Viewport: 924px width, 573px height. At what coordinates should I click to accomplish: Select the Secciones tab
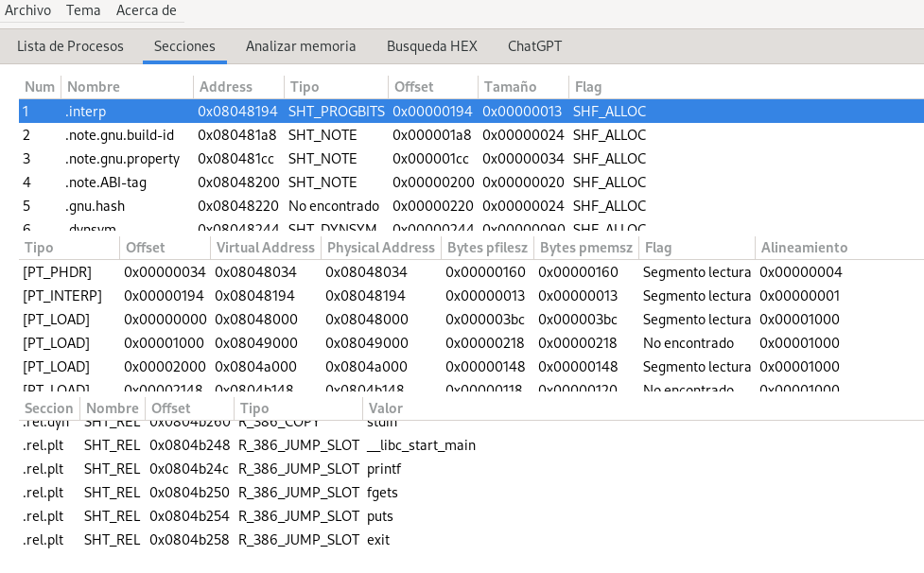184,45
